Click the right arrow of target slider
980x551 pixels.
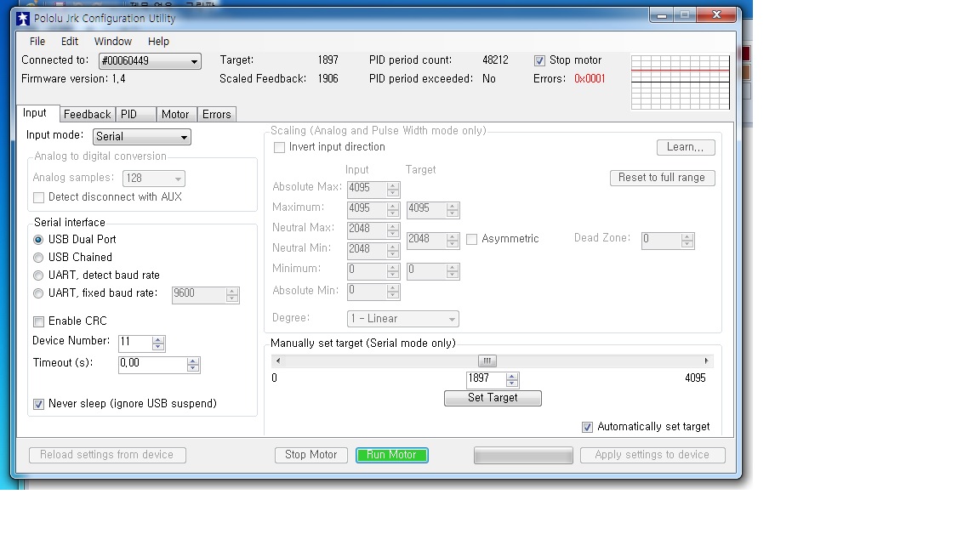(x=706, y=361)
